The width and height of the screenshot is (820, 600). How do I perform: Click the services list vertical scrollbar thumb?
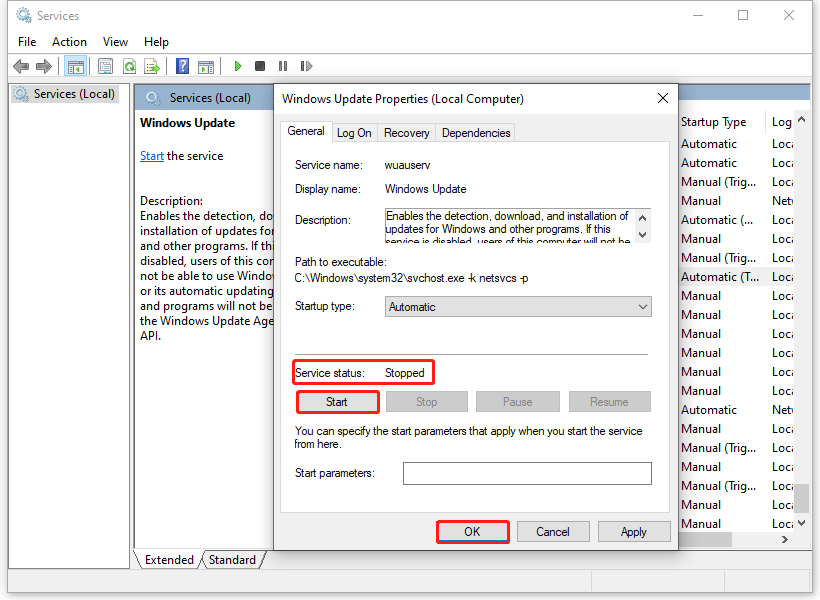click(801, 499)
